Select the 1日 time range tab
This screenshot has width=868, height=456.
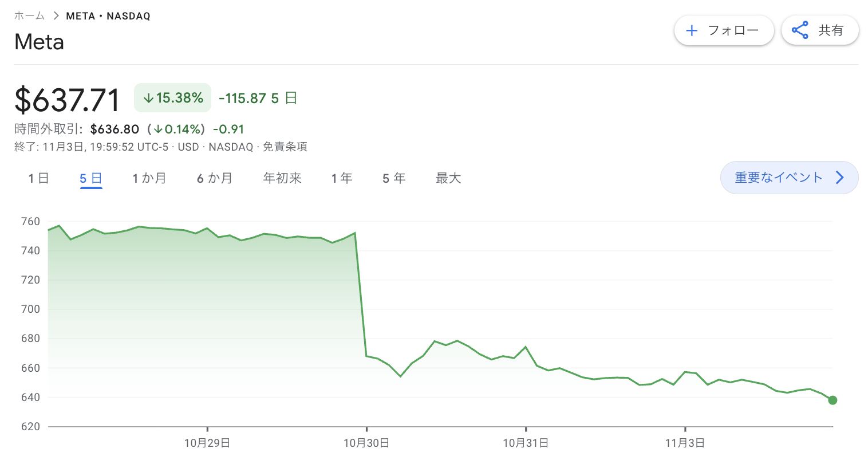[38, 179]
